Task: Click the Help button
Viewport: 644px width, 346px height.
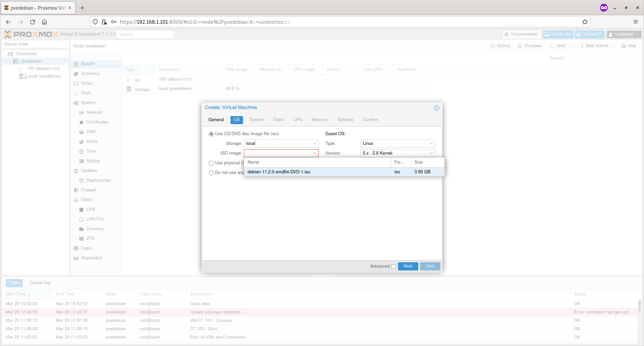Action: tap(629, 46)
